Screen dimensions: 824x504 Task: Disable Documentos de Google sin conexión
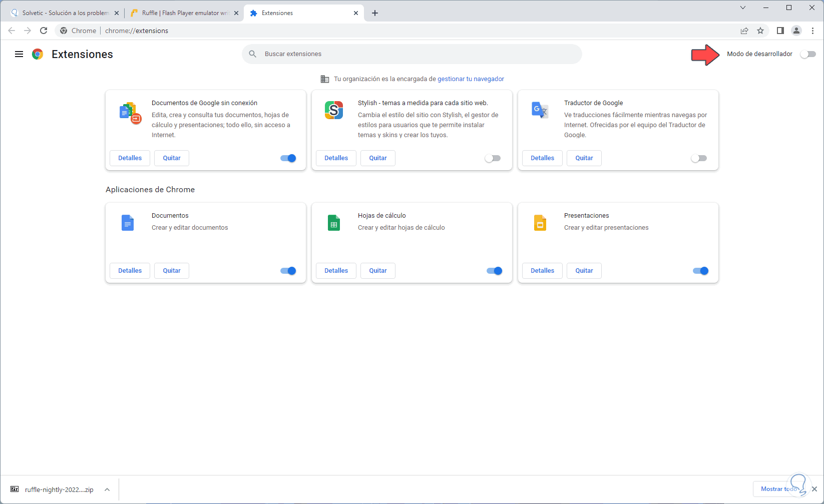[x=288, y=158]
